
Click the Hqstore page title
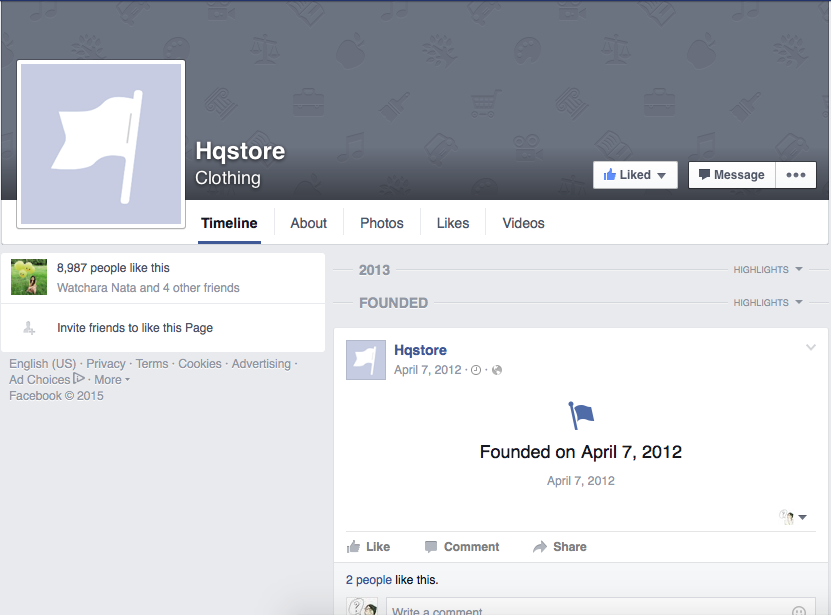click(x=240, y=151)
